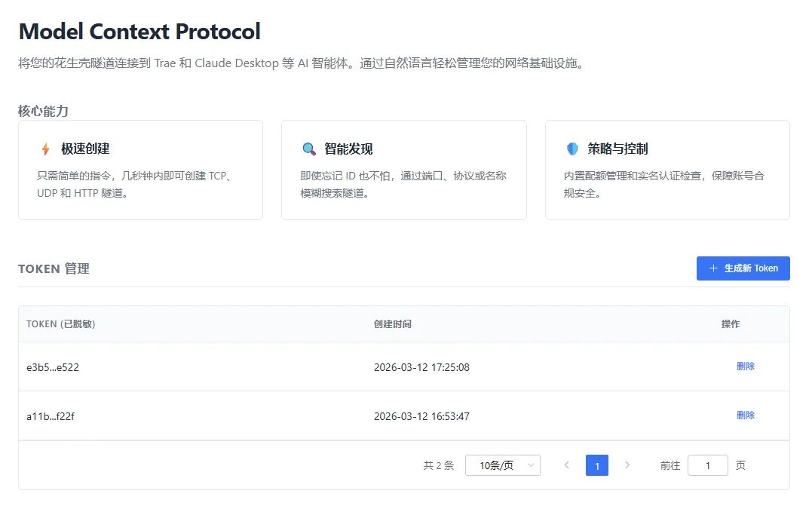The width and height of the screenshot is (812, 512).
Task: Click the 操作 column header
Action: 730,324
